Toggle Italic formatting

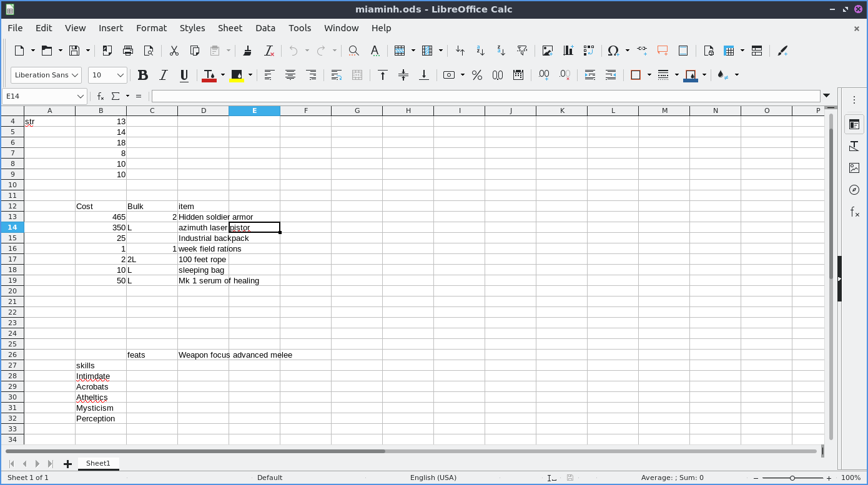(164, 75)
